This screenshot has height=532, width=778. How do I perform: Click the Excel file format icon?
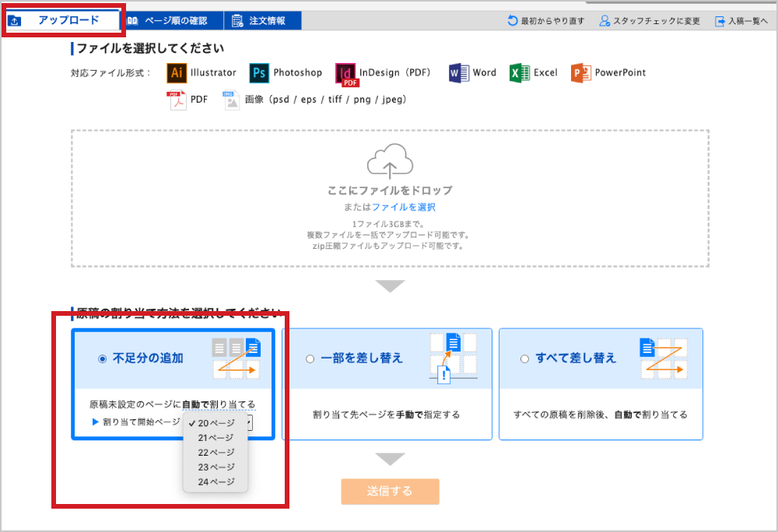[520, 73]
